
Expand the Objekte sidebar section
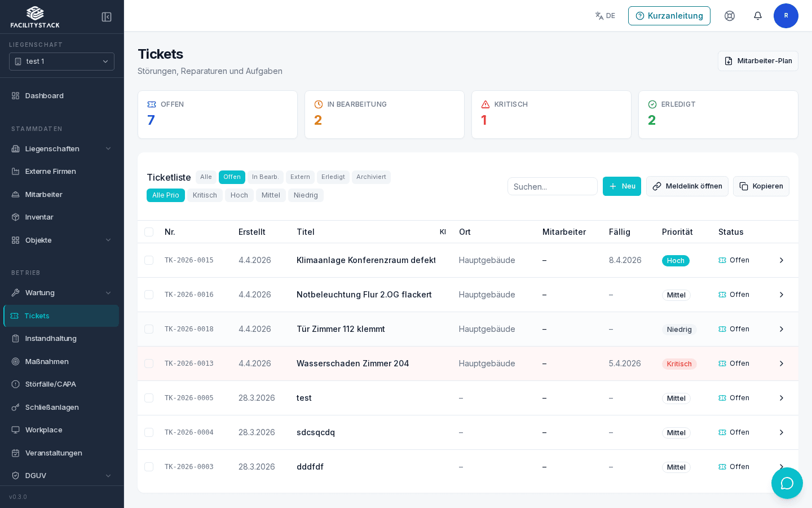click(61, 240)
